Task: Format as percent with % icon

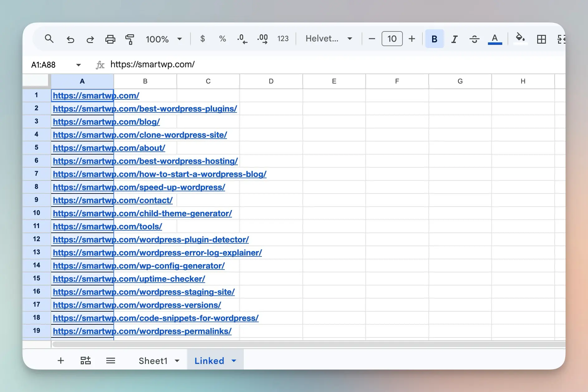Action: point(222,39)
